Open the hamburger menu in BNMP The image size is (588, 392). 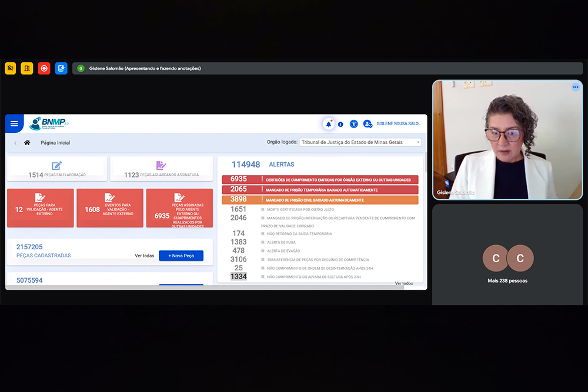pyautogui.click(x=14, y=124)
